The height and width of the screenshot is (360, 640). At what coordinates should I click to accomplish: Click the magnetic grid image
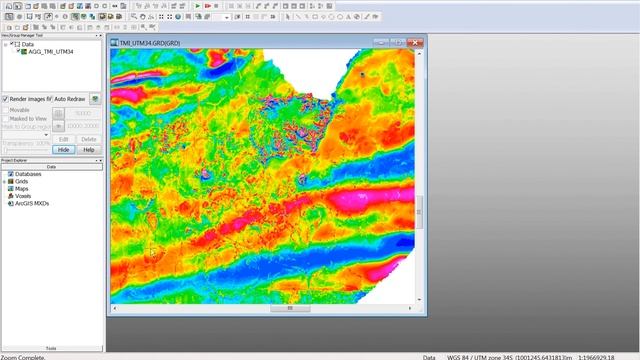pos(262,176)
